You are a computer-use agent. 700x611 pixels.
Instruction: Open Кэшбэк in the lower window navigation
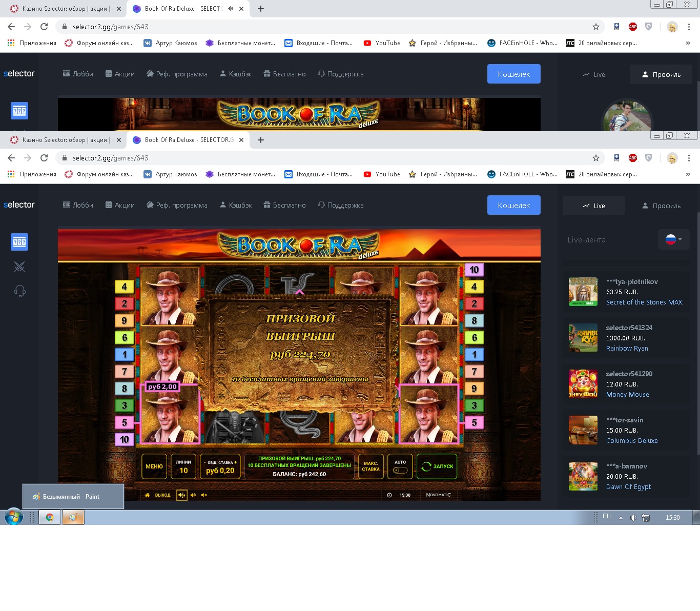pyautogui.click(x=236, y=205)
